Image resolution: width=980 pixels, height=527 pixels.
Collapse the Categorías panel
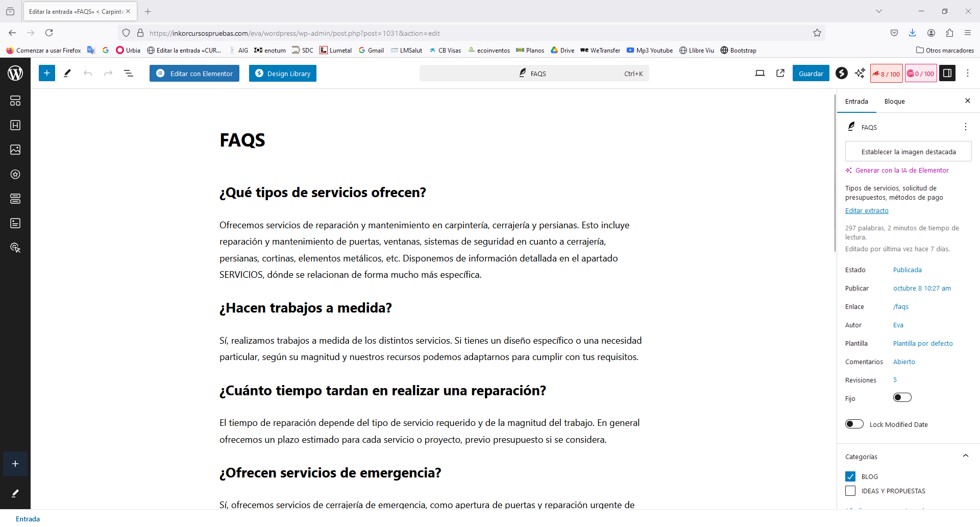tap(965, 456)
